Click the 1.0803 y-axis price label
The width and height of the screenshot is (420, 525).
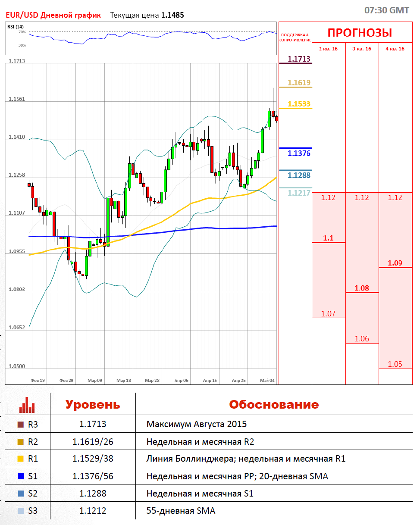coord(16,289)
